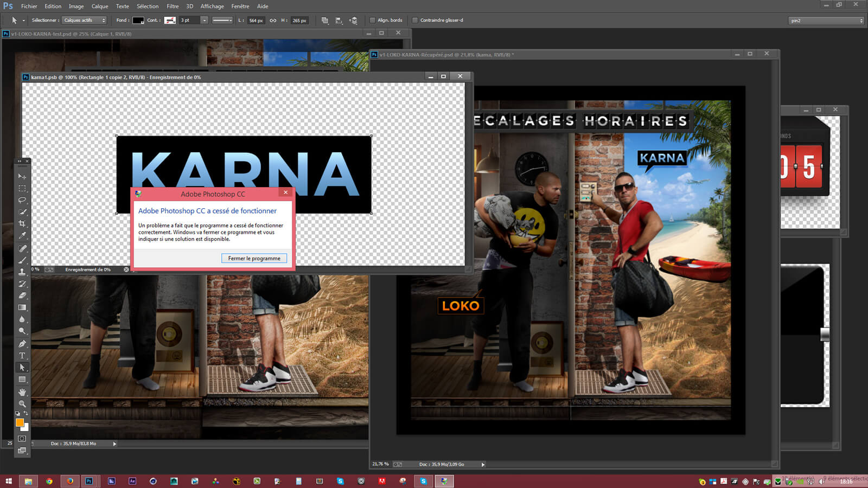Screen dimensions: 868x488
Task: Cancel saving in karna1.psb status bar
Action: pyautogui.click(x=126, y=269)
